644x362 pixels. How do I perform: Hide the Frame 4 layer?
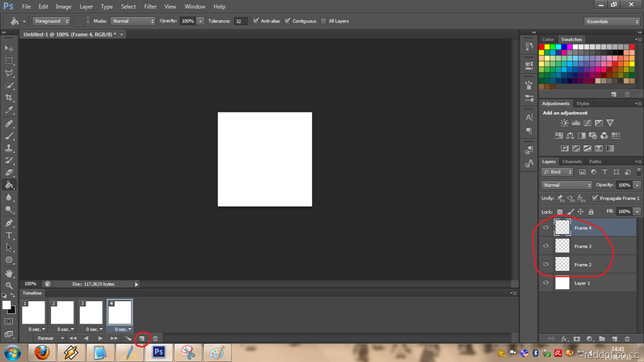(x=546, y=228)
